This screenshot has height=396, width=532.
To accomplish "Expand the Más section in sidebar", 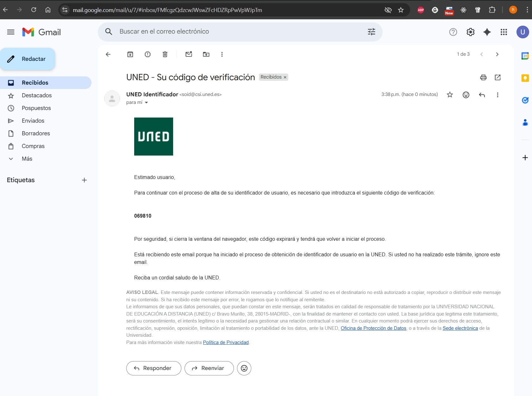I will [x=27, y=159].
